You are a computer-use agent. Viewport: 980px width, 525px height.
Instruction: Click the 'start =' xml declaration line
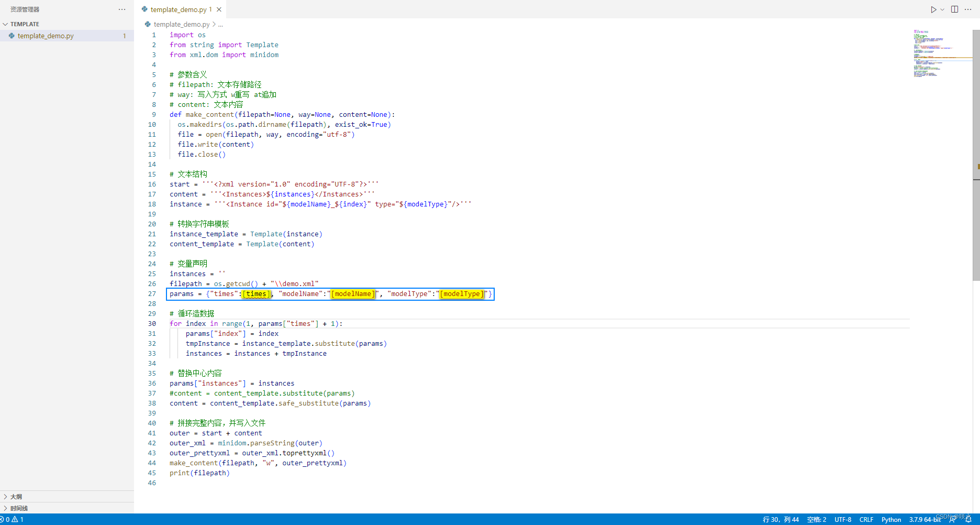tap(274, 184)
